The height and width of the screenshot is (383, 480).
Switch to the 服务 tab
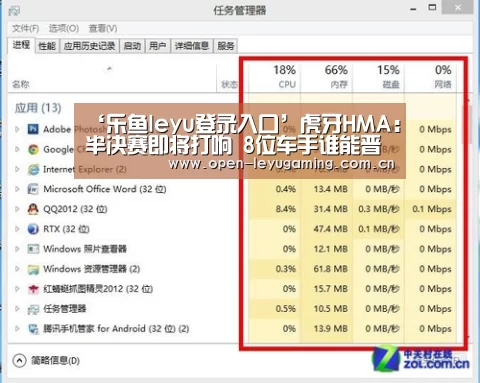[x=226, y=46]
